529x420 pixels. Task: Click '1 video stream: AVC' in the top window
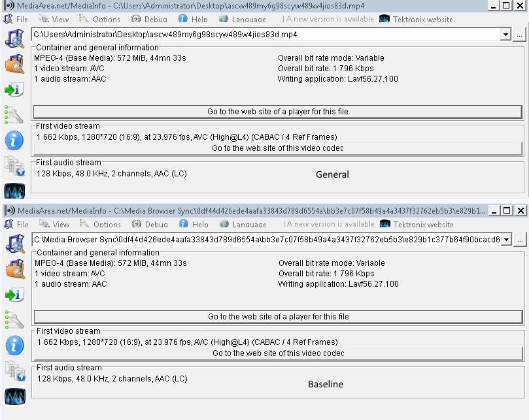[69, 69]
